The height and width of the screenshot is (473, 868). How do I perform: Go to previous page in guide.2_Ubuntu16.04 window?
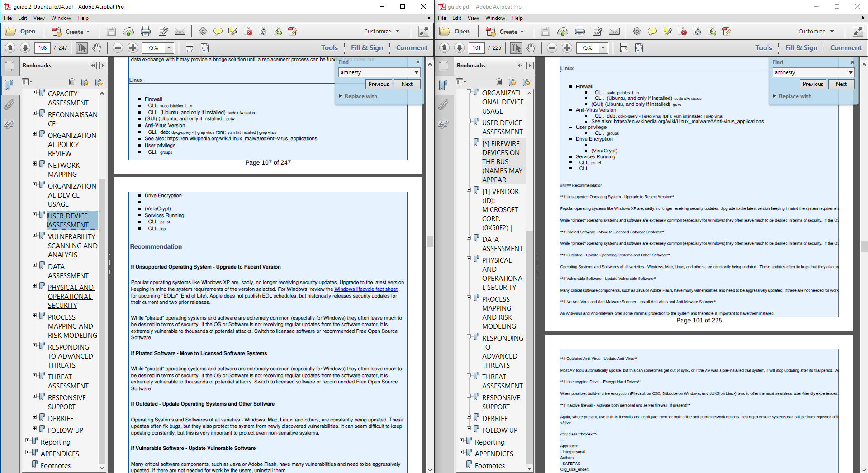click(10, 47)
